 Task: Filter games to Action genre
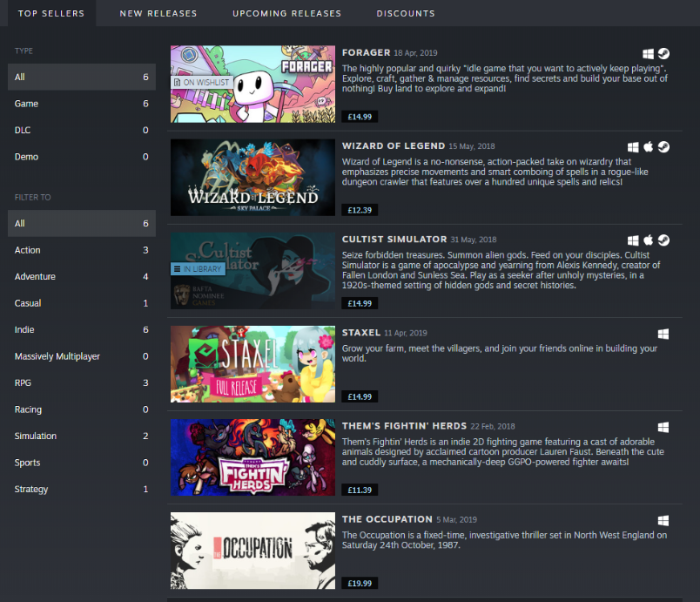(82, 250)
